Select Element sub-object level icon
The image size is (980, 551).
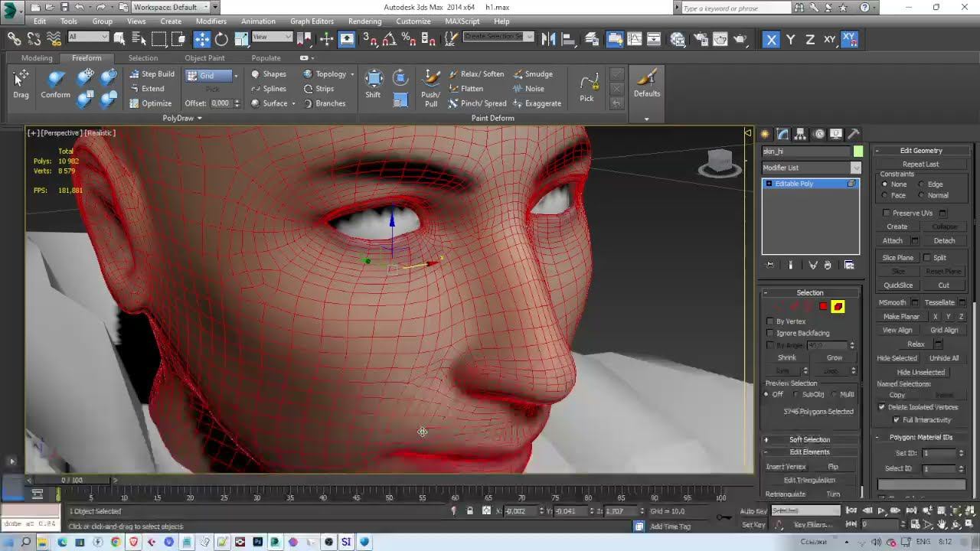coord(838,307)
